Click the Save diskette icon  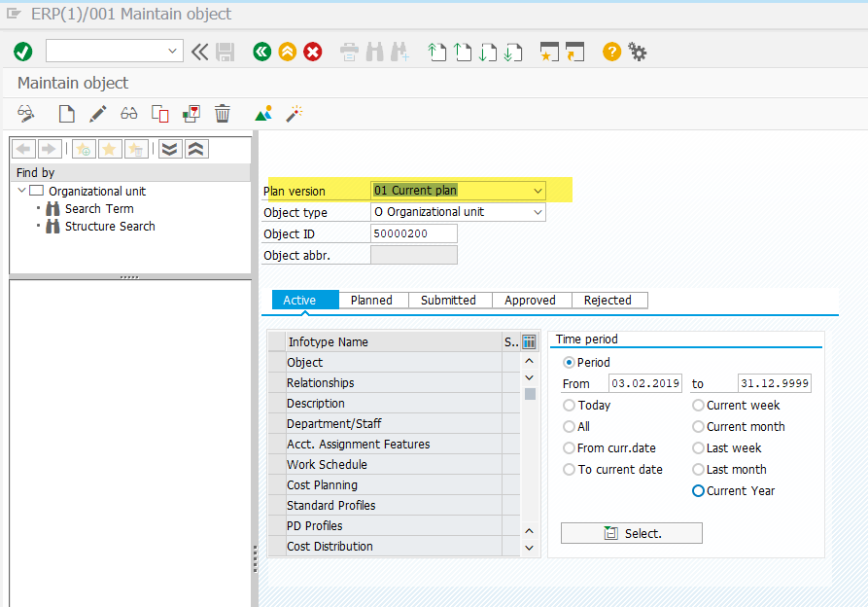pos(226,53)
